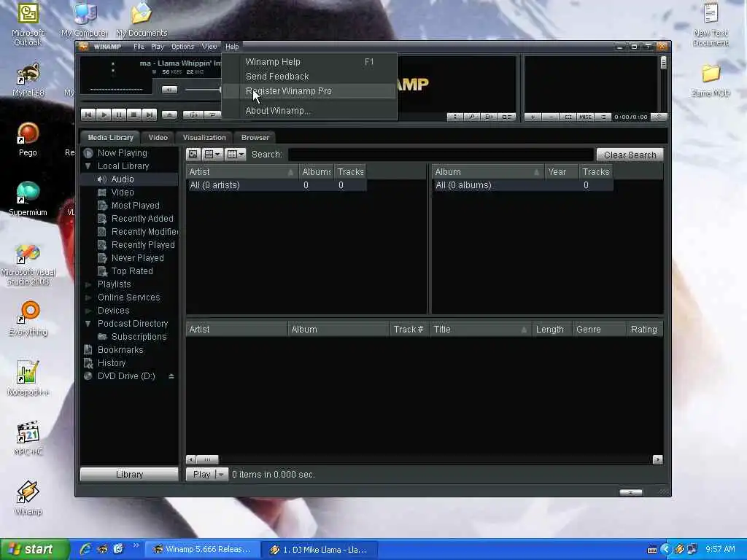Viewport: 747px width, 560px height.
Task: Pause the current track
Action: click(119, 114)
